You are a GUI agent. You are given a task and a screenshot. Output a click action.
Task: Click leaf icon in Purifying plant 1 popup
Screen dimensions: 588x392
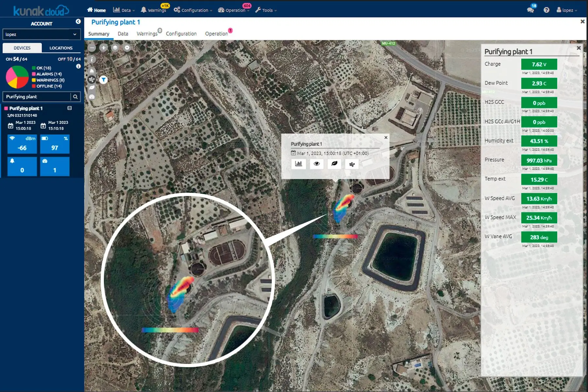334,164
